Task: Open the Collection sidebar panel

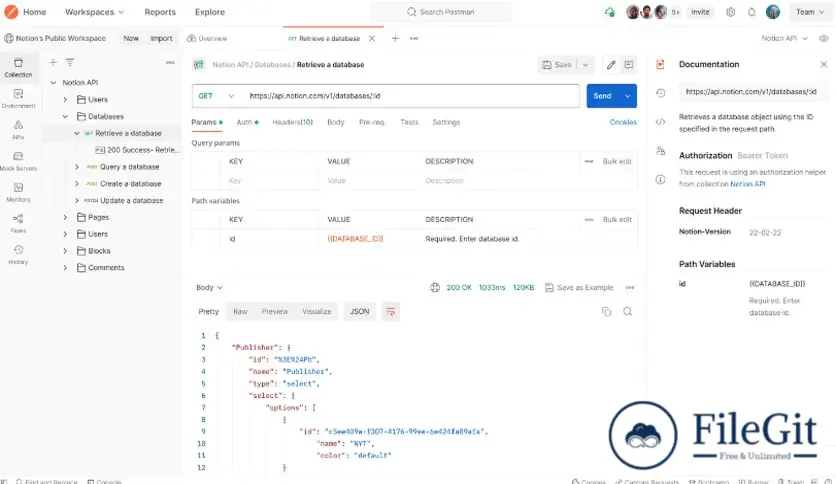Action: click(18, 68)
